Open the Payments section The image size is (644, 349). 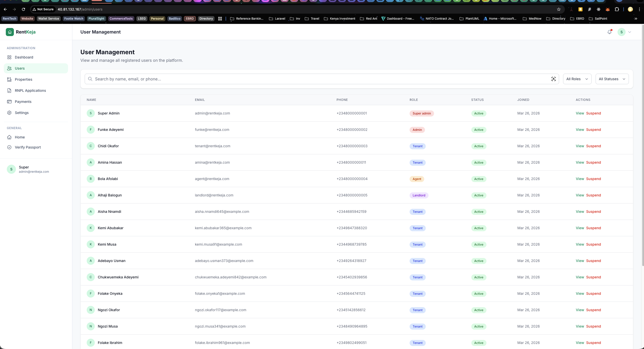pos(23,102)
